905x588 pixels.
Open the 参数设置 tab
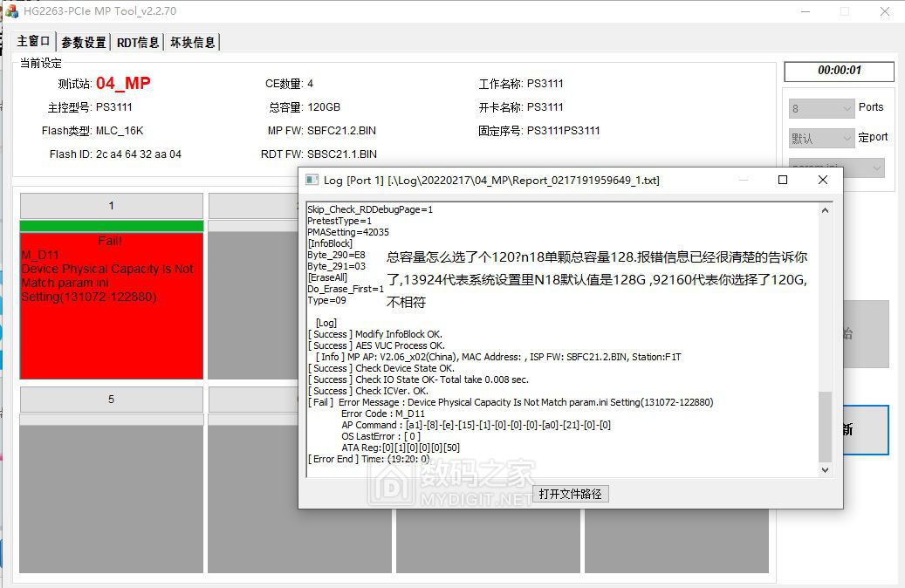84,42
